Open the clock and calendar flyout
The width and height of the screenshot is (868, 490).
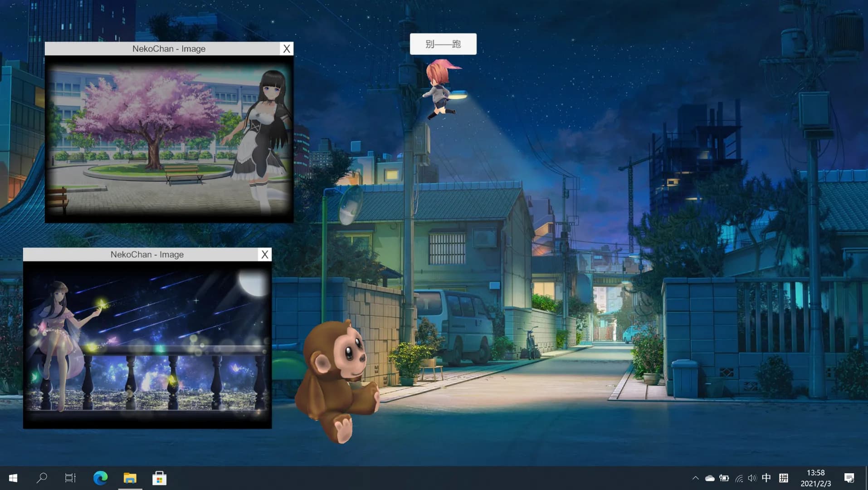815,478
